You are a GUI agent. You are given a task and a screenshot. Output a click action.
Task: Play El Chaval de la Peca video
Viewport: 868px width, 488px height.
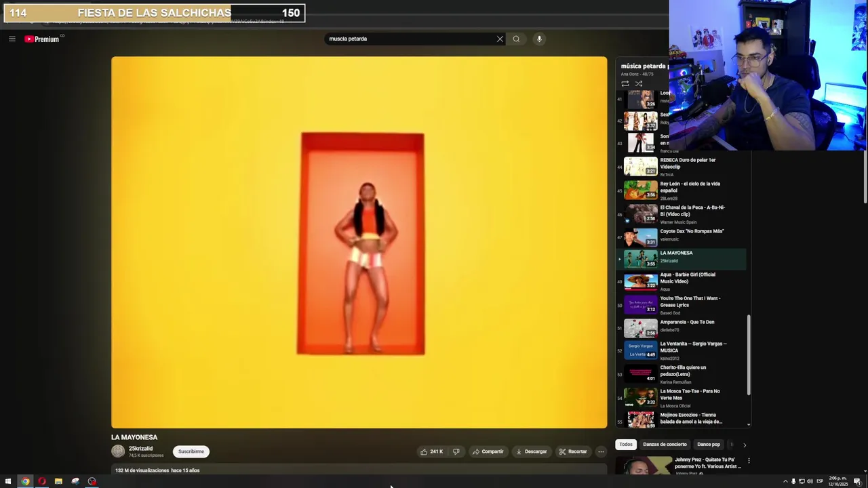(682, 213)
